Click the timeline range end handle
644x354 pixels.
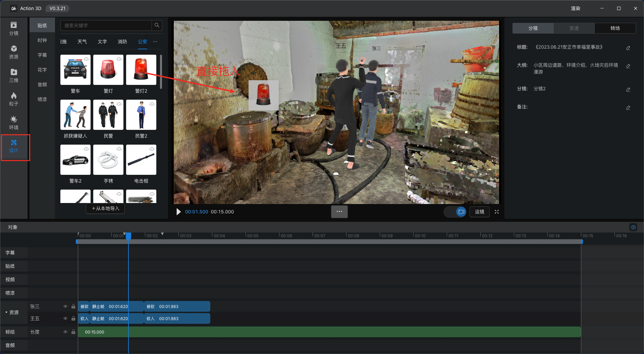(582, 242)
